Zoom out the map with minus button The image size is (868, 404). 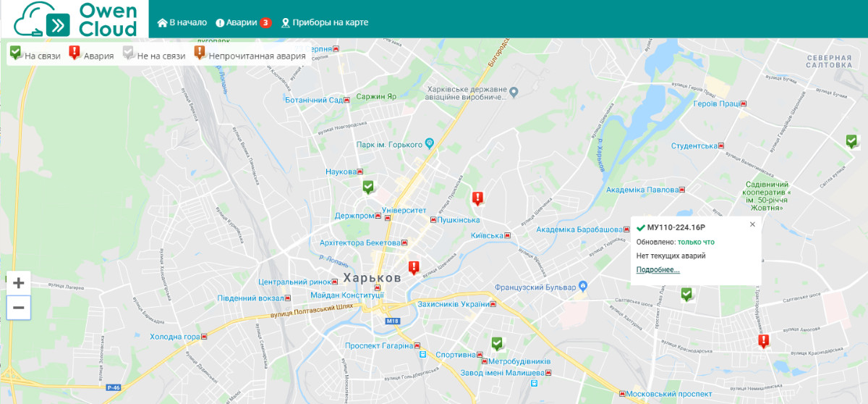(18, 307)
